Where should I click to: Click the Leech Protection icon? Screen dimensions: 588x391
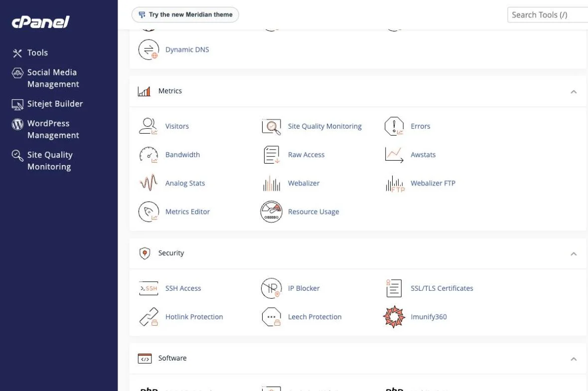tap(271, 317)
